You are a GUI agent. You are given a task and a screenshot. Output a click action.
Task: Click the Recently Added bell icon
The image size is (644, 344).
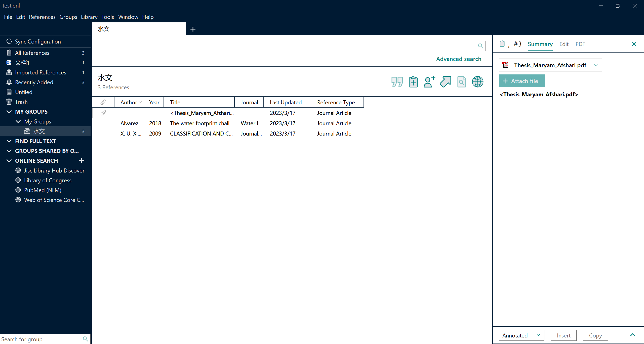click(x=9, y=82)
